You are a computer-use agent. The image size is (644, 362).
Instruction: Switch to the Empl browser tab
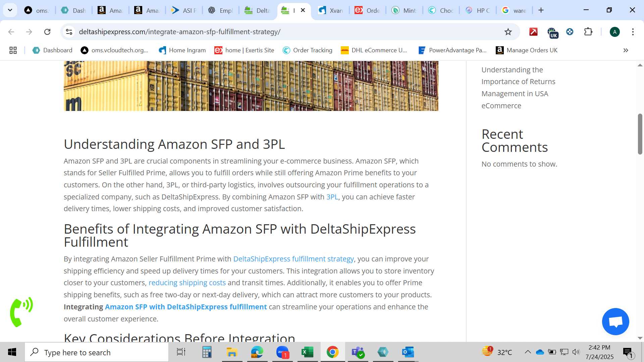coord(220,10)
